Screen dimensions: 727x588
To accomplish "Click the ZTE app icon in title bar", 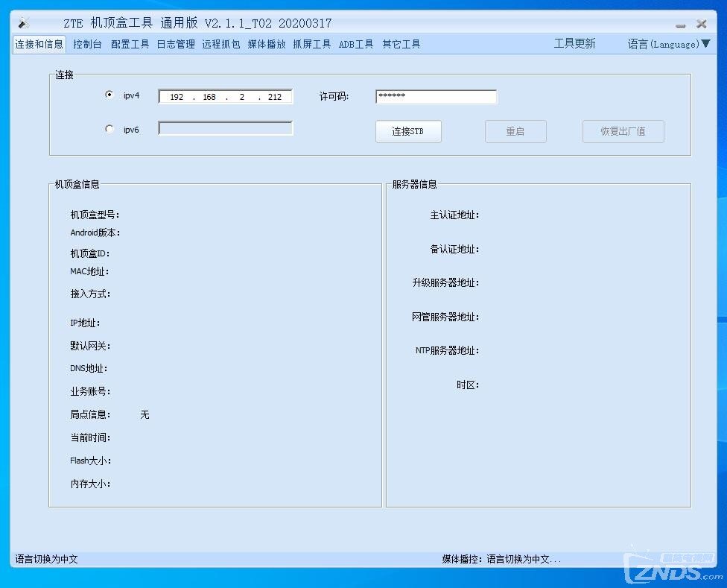I will tap(24, 22).
